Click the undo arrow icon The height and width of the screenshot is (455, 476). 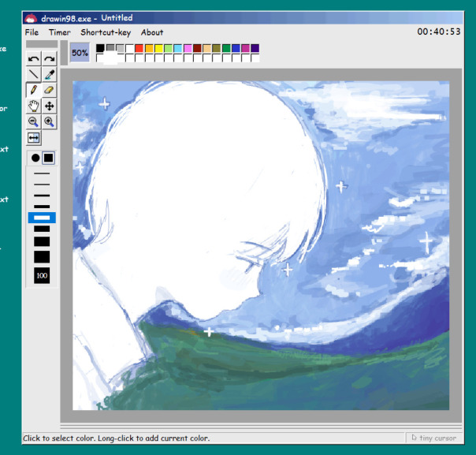[x=33, y=58]
